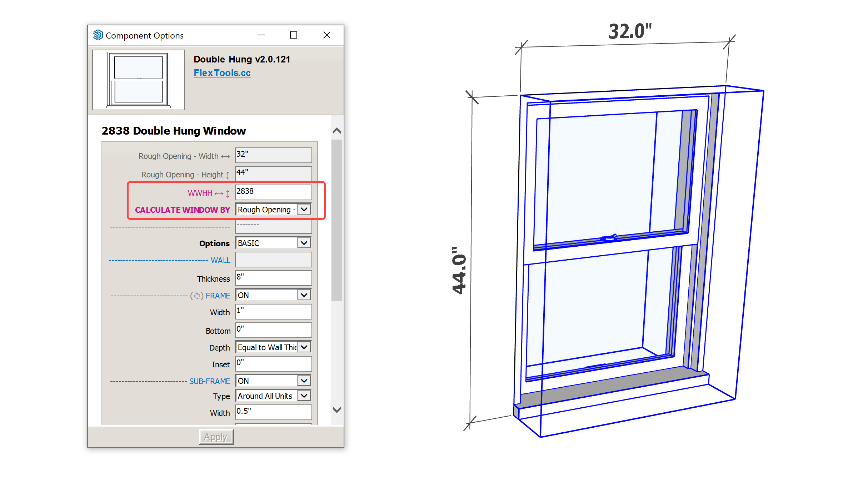Click the Apply button
The image size is (868, 488).
point(216,437)
